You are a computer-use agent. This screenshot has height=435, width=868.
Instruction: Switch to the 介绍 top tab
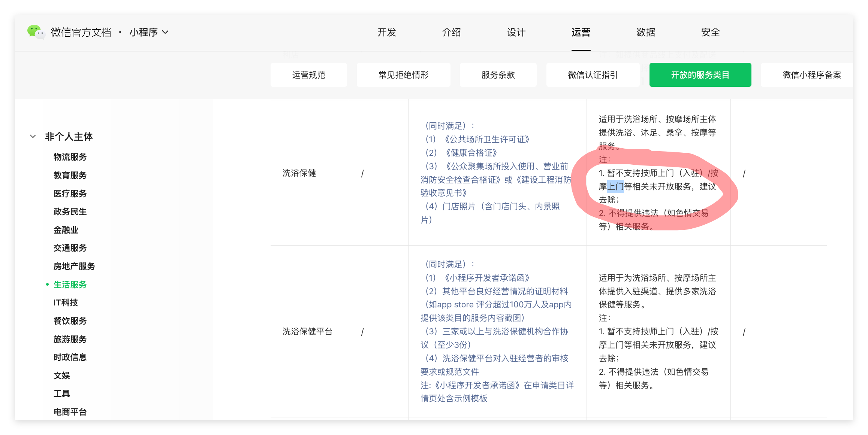[451, 33]
